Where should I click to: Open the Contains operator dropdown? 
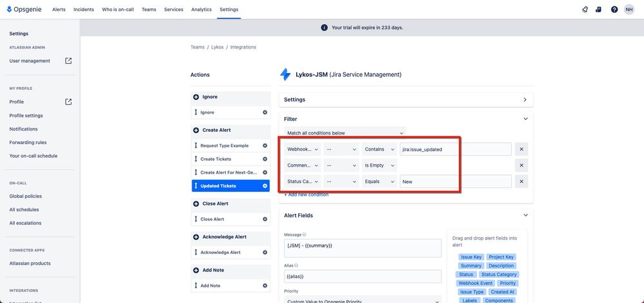coord(379,149)
